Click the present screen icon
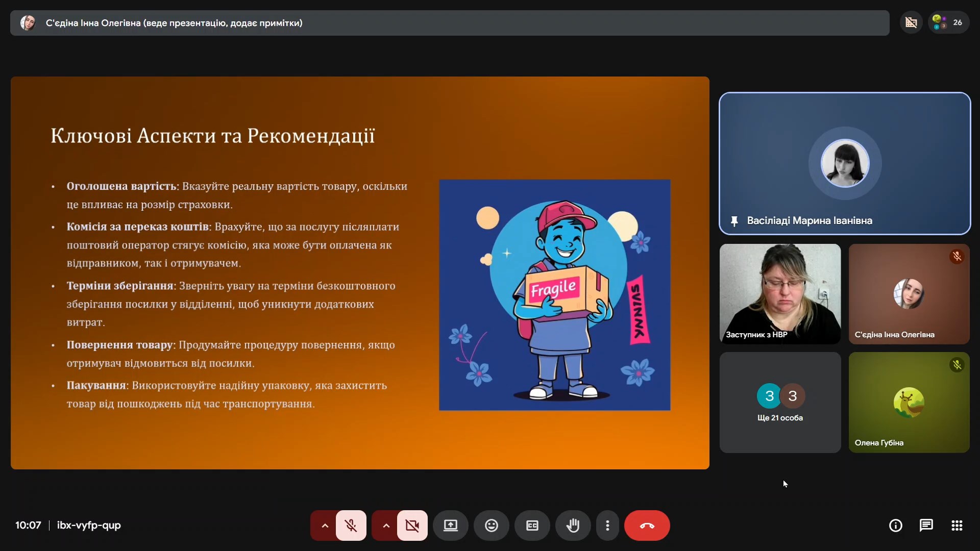The height and width of the screenshot is (551, 980). tap(450, 525)
